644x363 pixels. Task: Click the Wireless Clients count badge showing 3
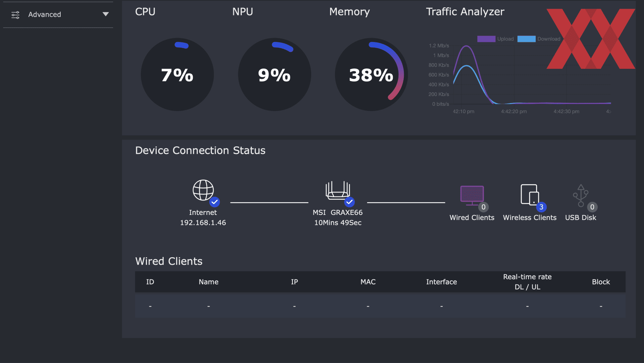541,207
